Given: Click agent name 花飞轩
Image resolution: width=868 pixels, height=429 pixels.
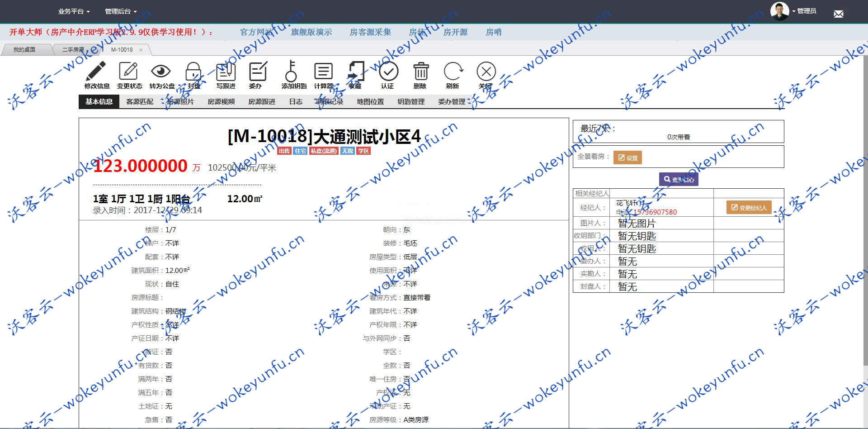Looking at the screenshot, I should [x=627, y=203].
